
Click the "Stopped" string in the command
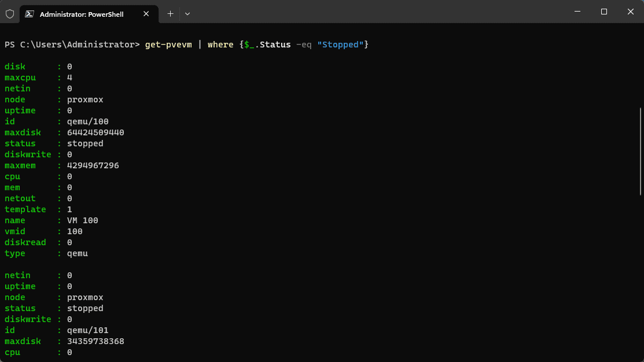[x=340, y=45]
